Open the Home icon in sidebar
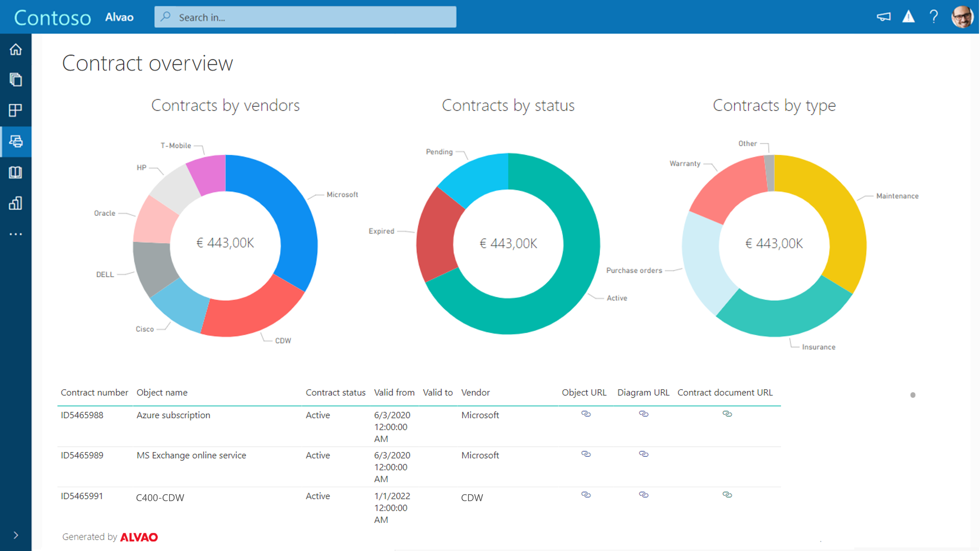The image size is (980, 551). coord(16,49)
